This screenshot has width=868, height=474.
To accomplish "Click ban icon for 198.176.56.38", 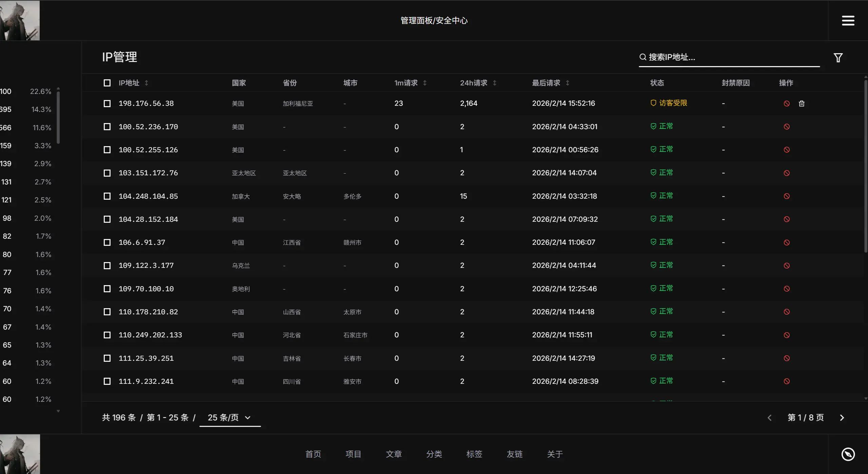I will (787, 103).
